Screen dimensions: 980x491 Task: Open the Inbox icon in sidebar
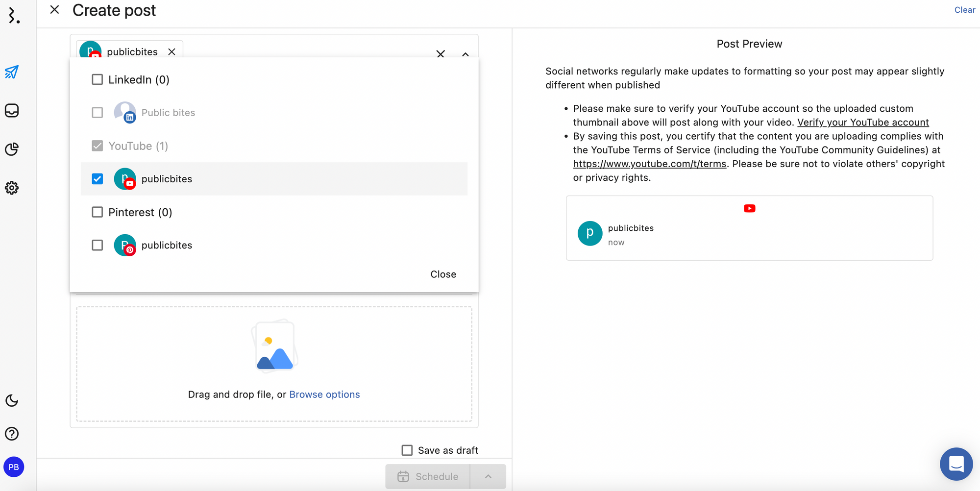[x=12, y=111]
